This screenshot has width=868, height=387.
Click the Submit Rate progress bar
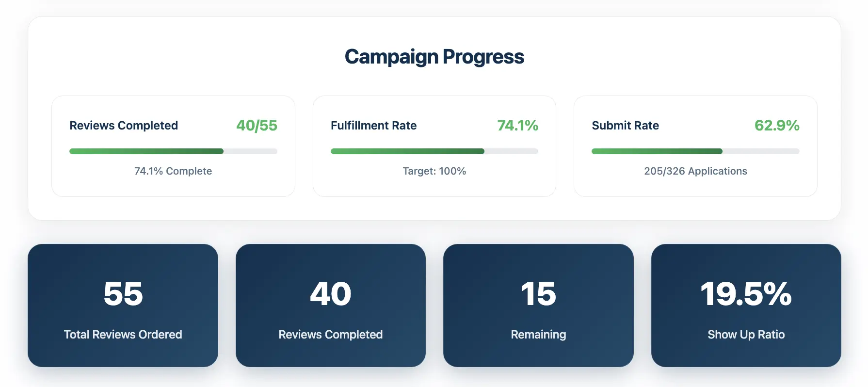tap(695, 151)
